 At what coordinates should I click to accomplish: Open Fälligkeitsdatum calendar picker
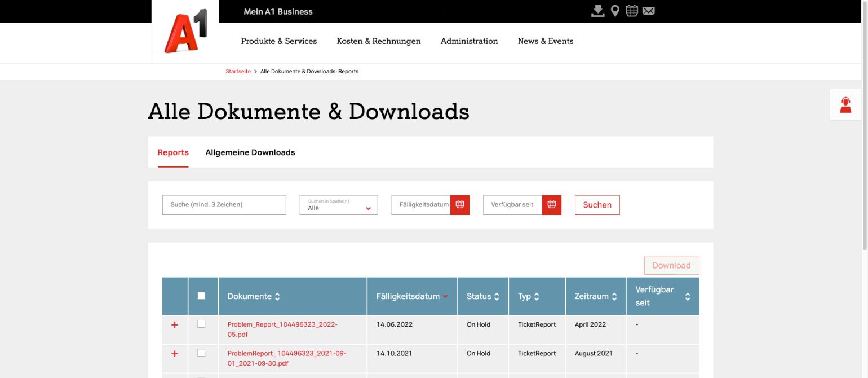tap(460, 205)
